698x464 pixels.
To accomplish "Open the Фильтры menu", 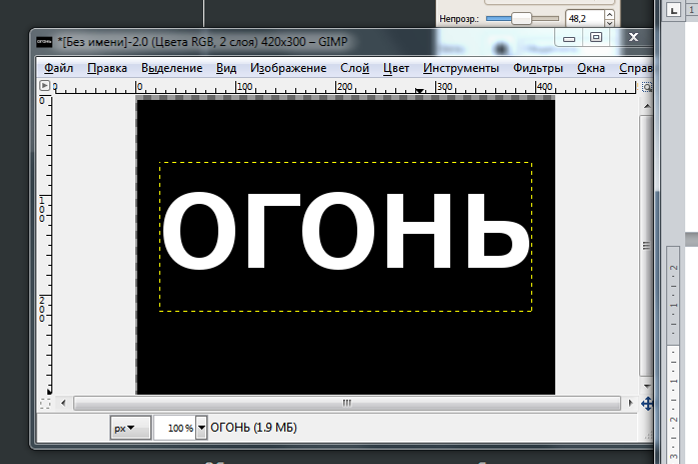I will [x=538, y=68].
